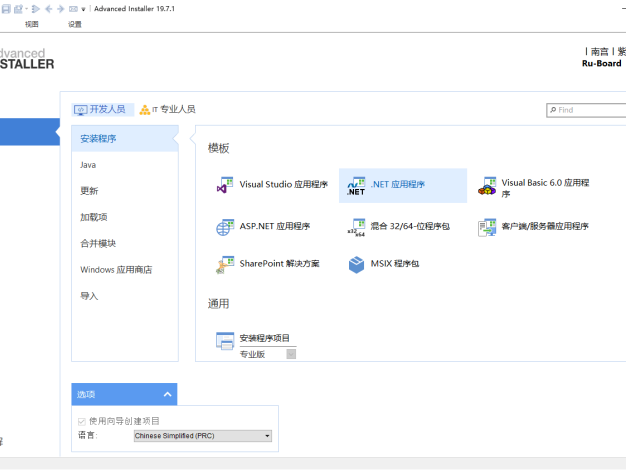Click the MSIX 程序包 box icon
Image resolution: width=626 pixels, height=470 pixels.
(356, 265)
